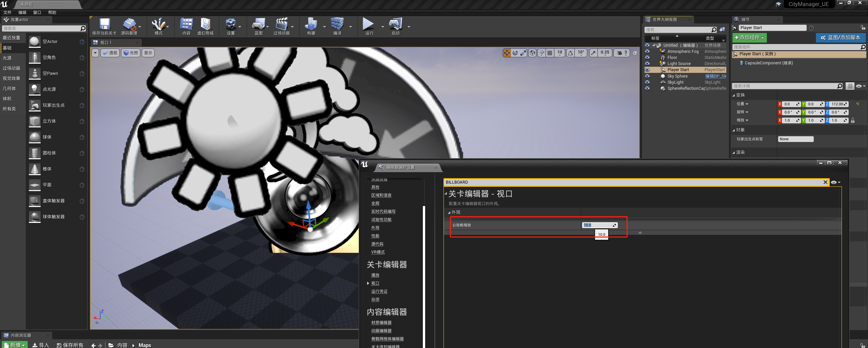
Task: Click the Perspective (透视) viewport button
Action: click(110, 53)
